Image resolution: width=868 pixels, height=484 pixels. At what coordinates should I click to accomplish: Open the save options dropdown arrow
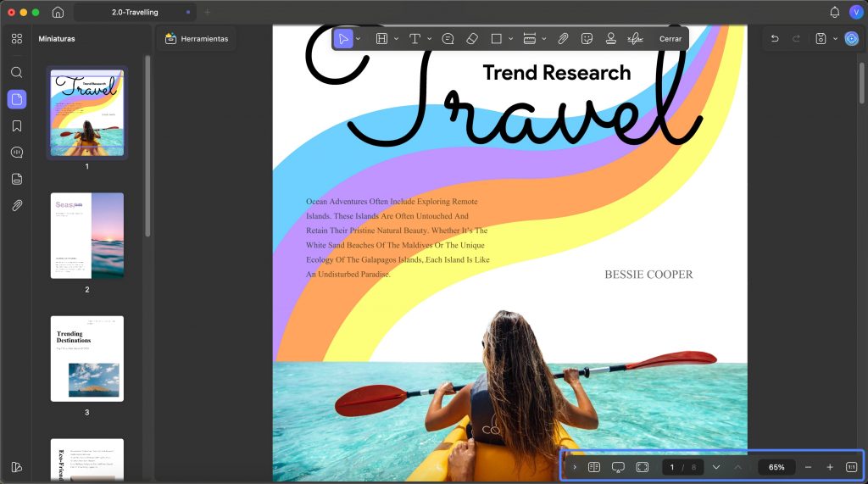[835, 39]
